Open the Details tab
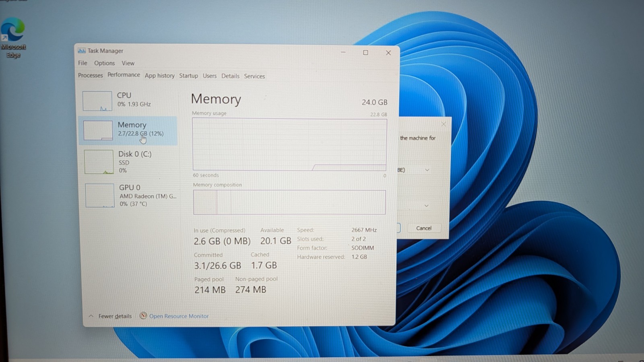Viewport: 644px width, 362px height. [230, 76]
